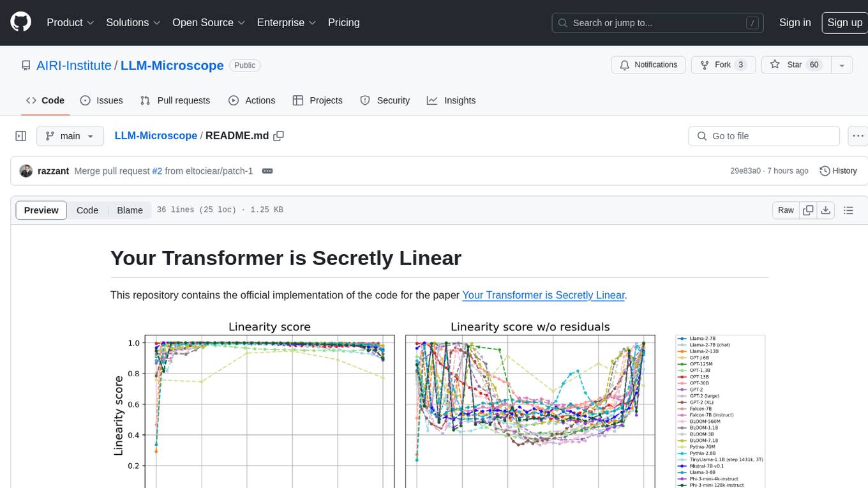Open the Pricing page
Viewport: 868px width, 488px height.
(344, 22)
